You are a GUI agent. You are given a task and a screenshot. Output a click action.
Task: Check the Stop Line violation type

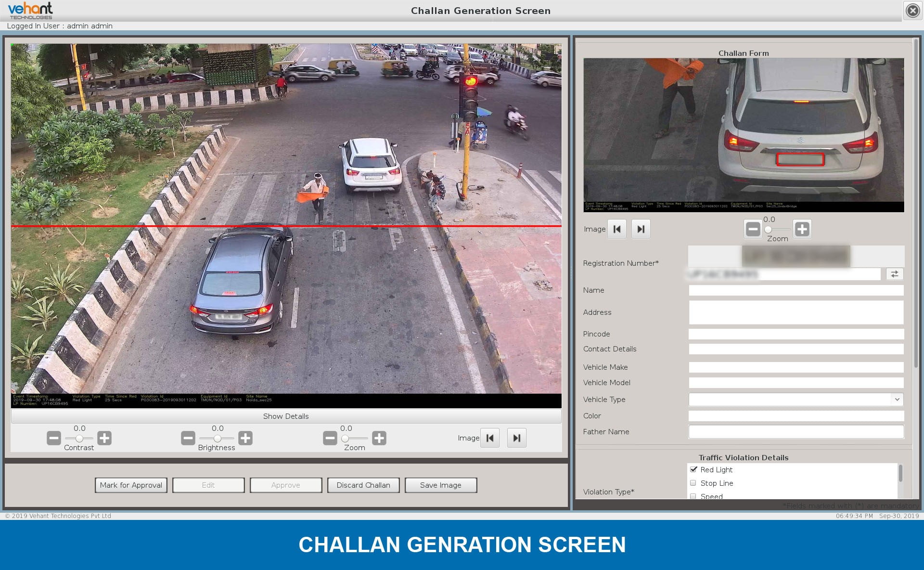tap(693, 483)
